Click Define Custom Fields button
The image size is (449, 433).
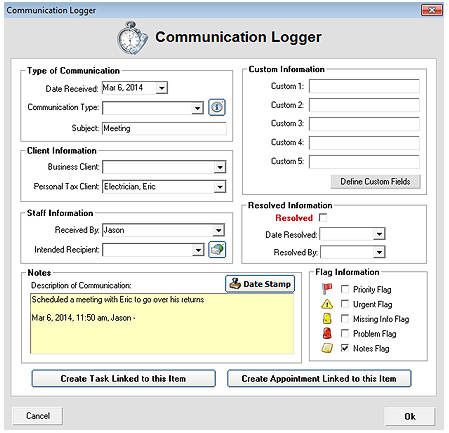pos(376,182)
